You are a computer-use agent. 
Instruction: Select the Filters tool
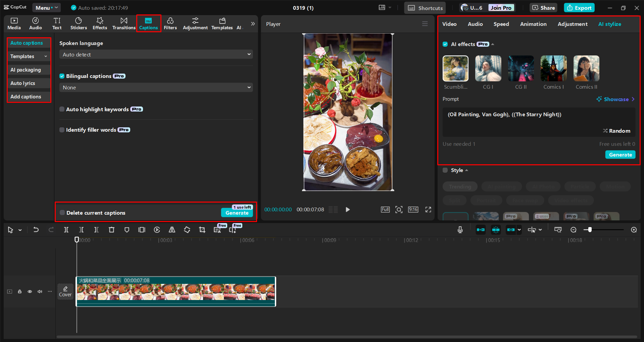[x=170, y=24]
